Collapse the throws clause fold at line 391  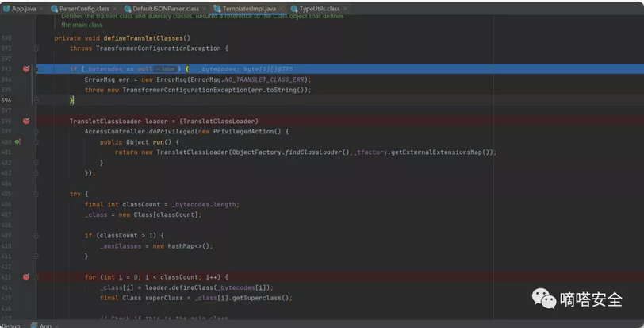[x=36, y=48]
